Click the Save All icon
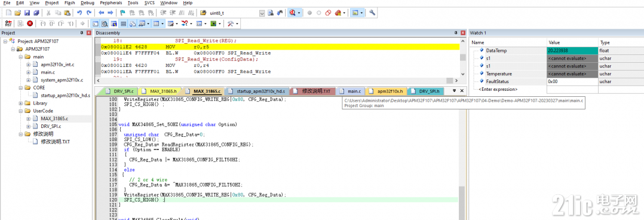The width and height of the screenshot is (644, 220). click(36, 13)
